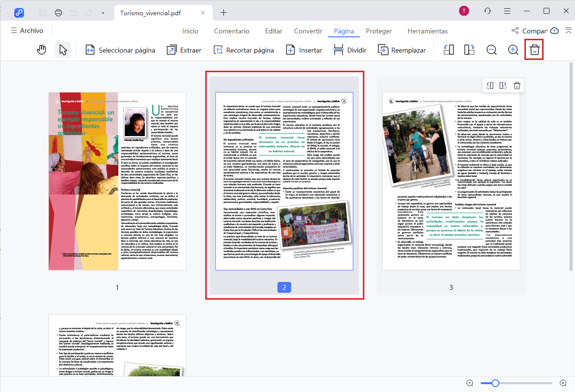
Task: Select the page 1 thumbnail
Action: click(117, 181)
